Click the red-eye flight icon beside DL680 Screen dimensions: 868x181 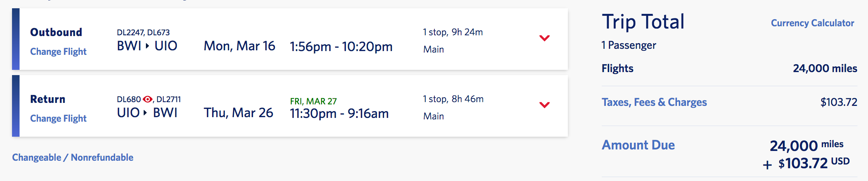(x=147, y=99)
